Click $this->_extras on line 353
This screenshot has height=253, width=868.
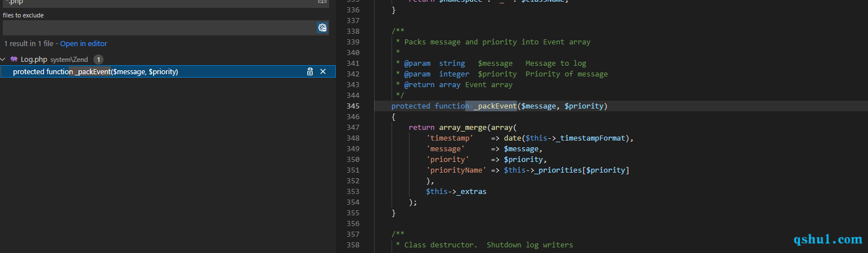[x=456, y=192]
